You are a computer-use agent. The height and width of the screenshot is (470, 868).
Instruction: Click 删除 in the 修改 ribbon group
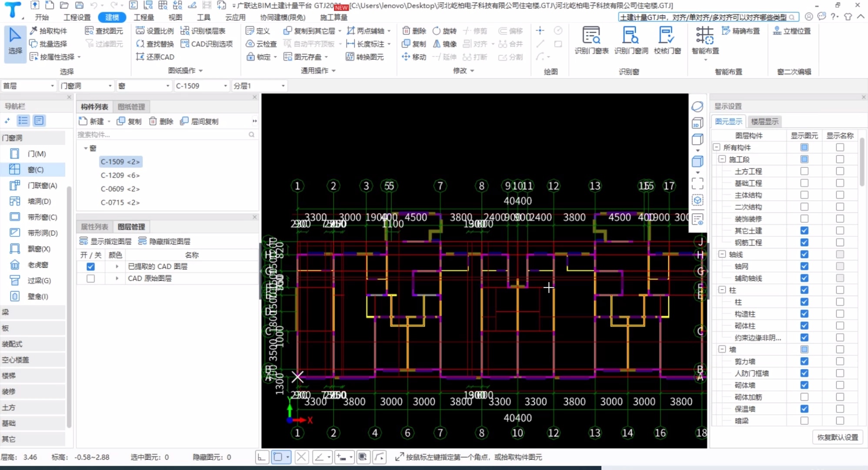tap(414, 31)
